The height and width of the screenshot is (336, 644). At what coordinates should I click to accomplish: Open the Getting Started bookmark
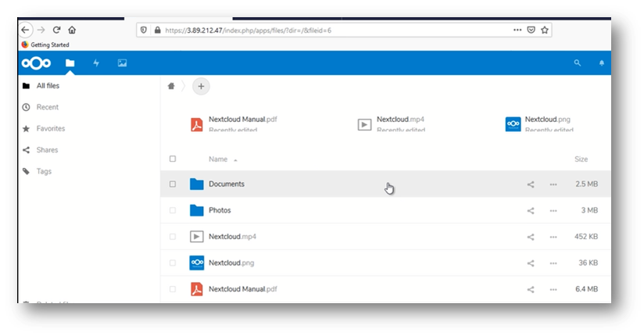tap(45, 45)
